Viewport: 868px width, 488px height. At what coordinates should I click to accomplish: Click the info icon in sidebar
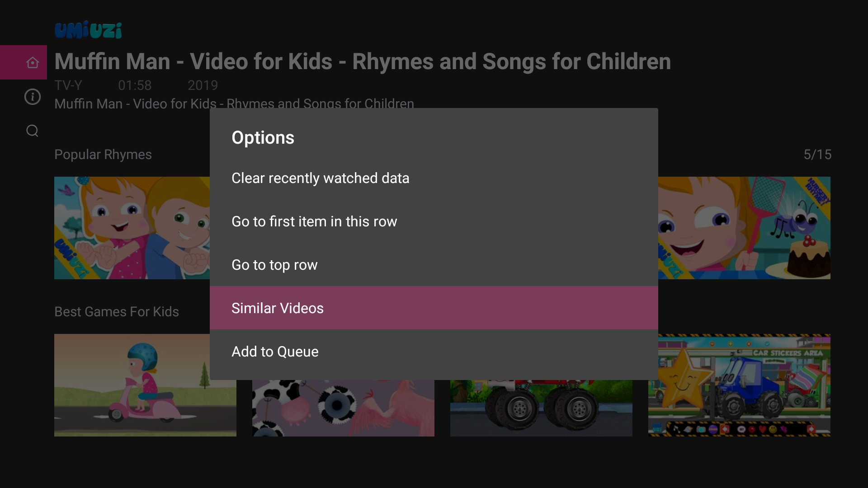[x=32, y=97]
